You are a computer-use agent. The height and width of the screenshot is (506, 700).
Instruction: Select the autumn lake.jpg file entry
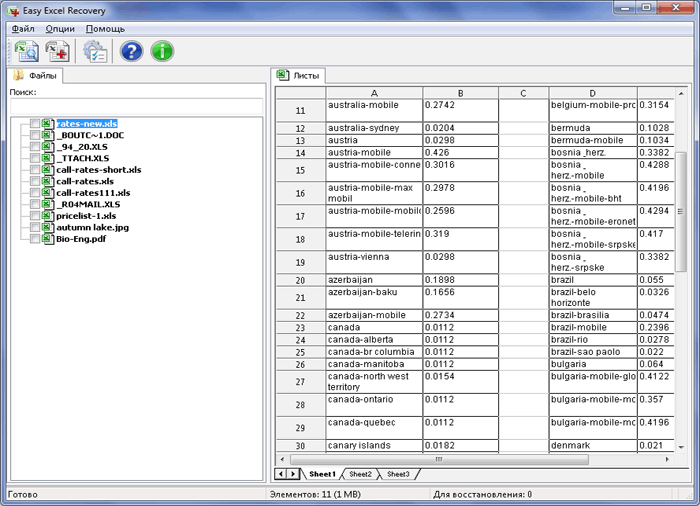point(92,227)
